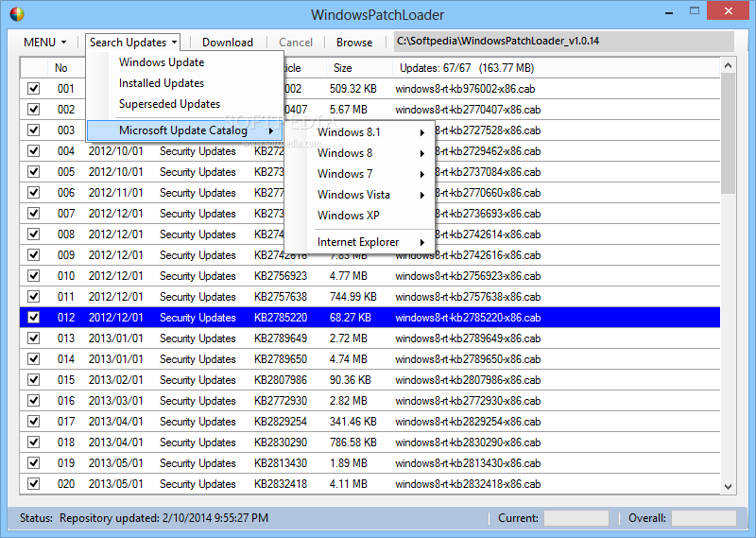Minimize the WindowsPatchLoader window
The height and width of the screenshot is (538, 756).
(669, 12)
